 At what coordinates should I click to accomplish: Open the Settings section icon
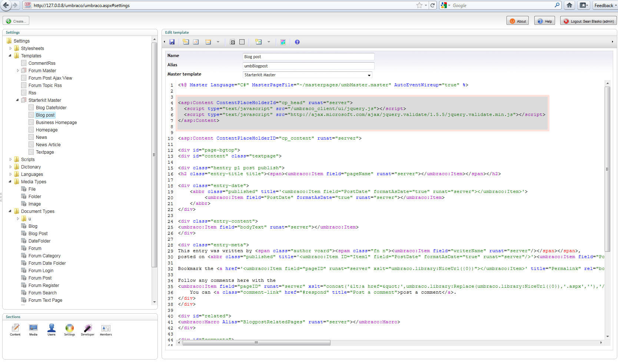coord(70,330)
